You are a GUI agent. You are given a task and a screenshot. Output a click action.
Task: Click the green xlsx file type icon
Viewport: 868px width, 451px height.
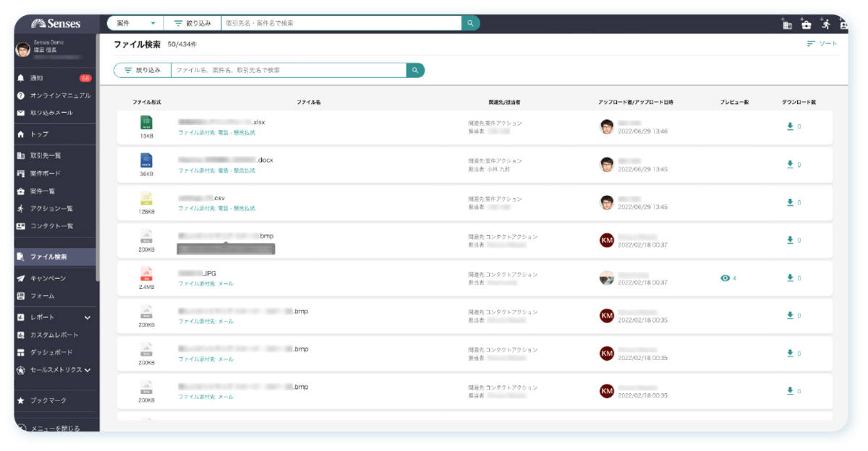click(146, 122)
